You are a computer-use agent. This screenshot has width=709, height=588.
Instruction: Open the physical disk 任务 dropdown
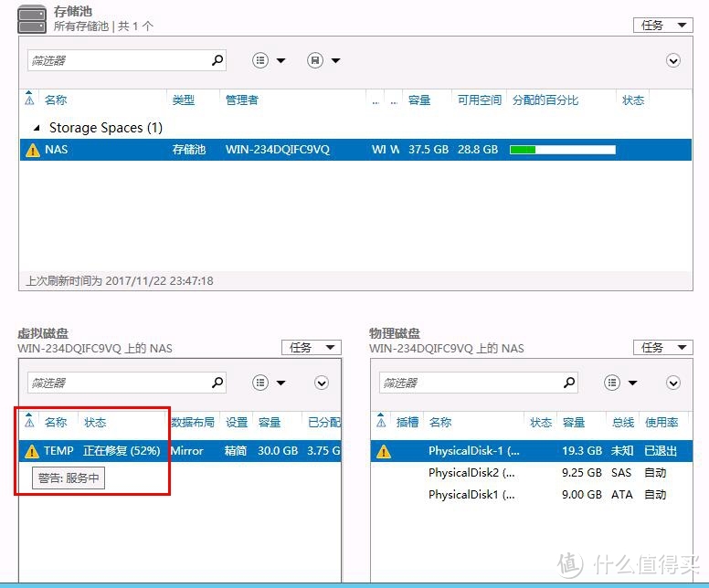click(x=662, y=347)
